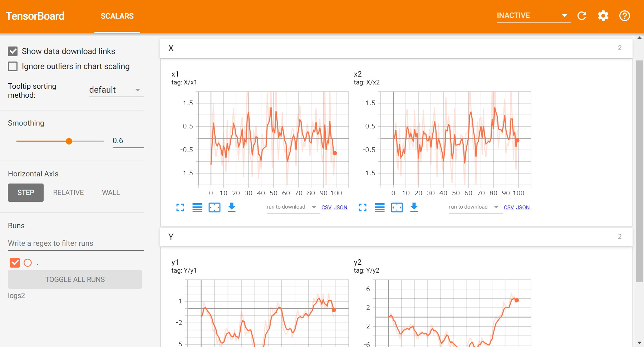
Task: Toggle log scale on the x2 chart
Action: [380, 207]
